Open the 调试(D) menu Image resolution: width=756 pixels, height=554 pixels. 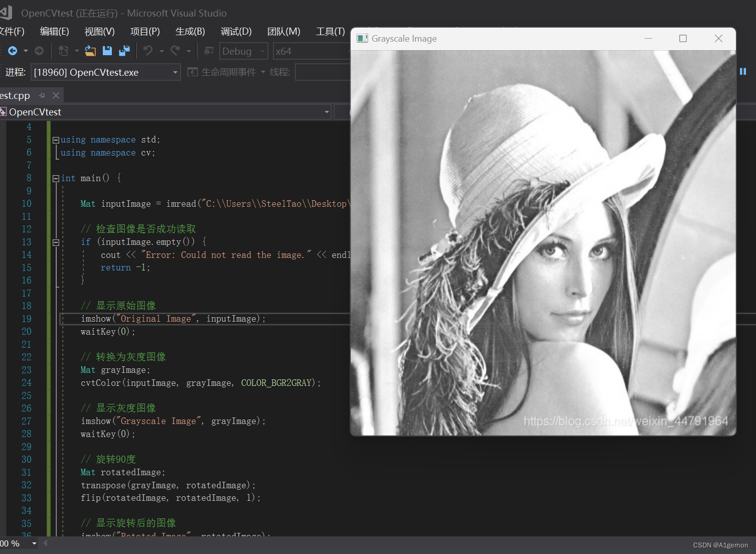(x=236, y=32)
